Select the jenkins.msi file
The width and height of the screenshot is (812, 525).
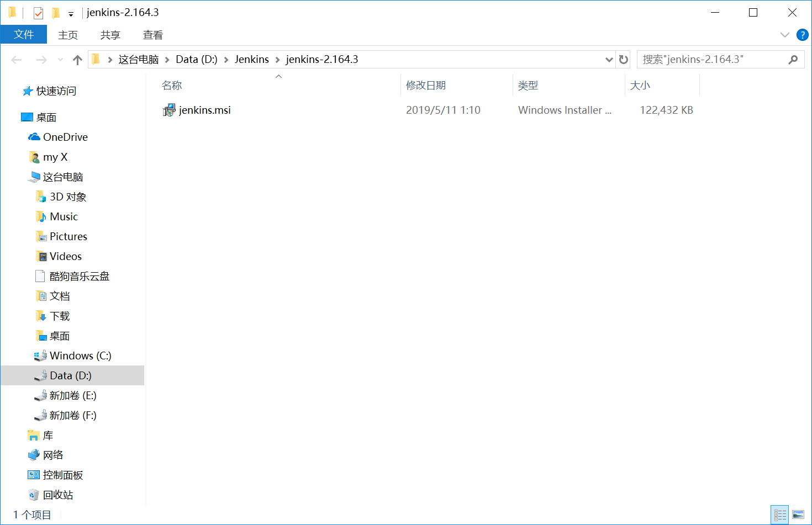pyautogui.click(x=205, y=110)
